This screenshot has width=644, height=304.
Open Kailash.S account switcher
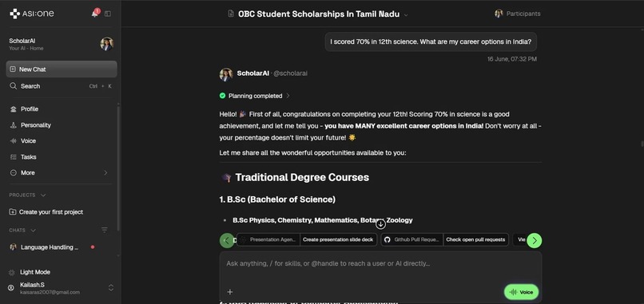pyautogui.click(x=61, y=288)
